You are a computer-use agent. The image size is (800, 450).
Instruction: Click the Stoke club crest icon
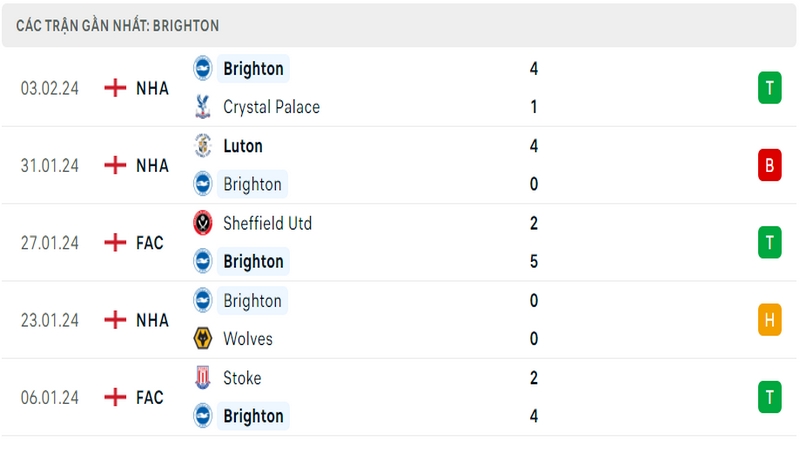(203, 378)
